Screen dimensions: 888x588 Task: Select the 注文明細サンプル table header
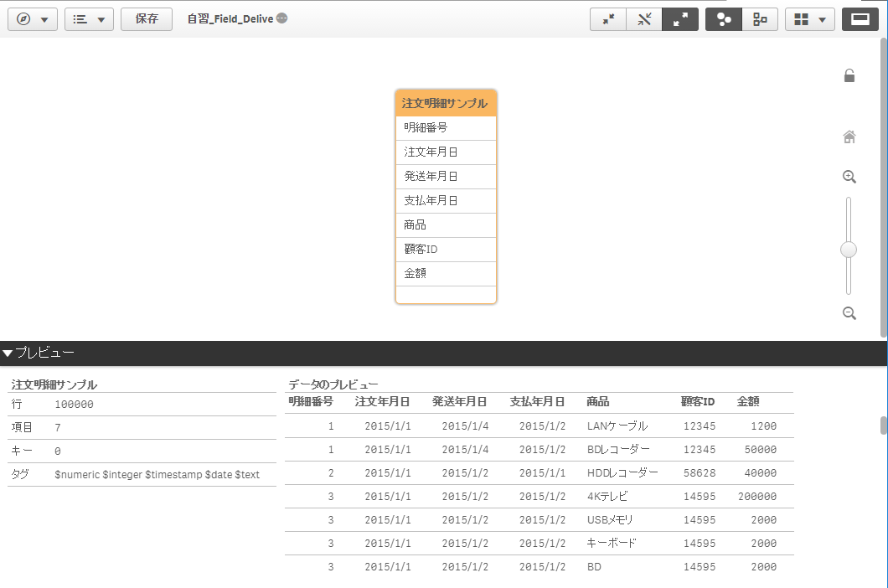pos(446,103)
